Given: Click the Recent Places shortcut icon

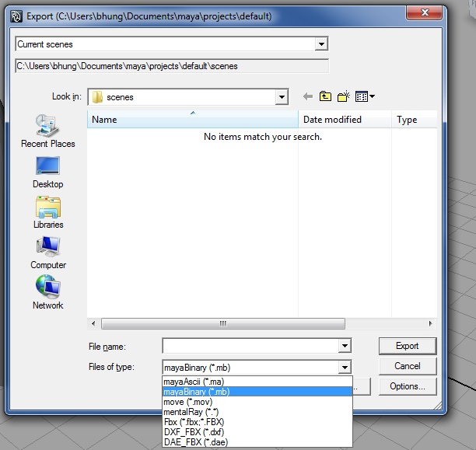Looking at the screenshot, I should pyautogui.click(x=47, y=126).
